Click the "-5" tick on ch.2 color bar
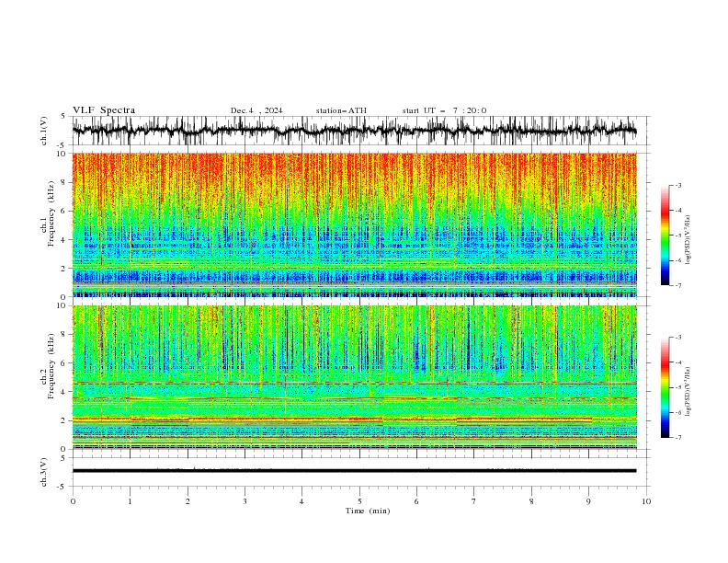The height and width of the screenshot is (563, 728). [678, 387]
